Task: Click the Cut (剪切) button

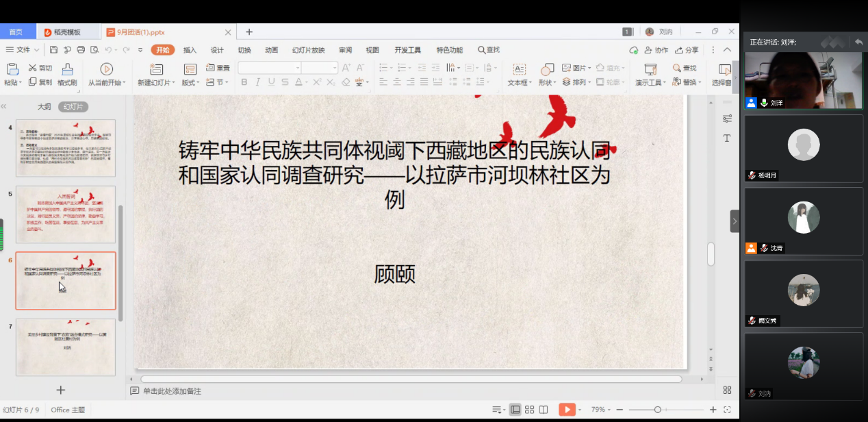Action: pos(40,68)
